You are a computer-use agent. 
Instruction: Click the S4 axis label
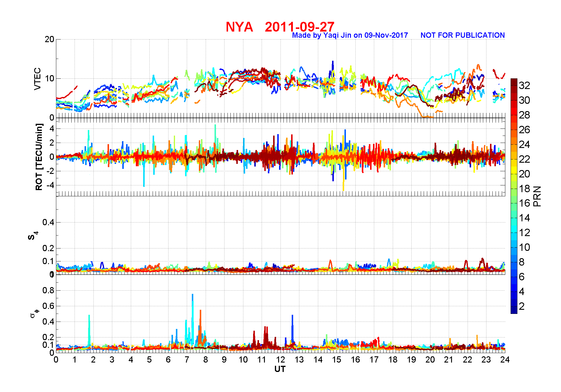click(33, 236)
